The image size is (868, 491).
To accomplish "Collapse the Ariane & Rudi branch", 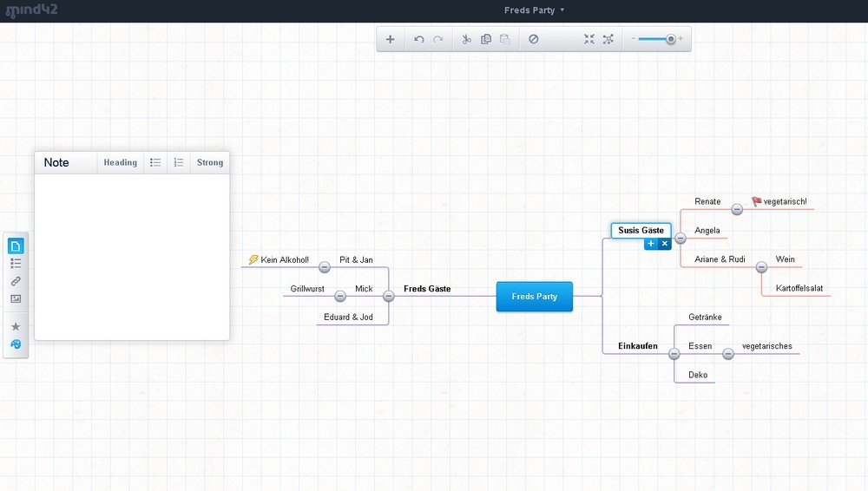I will 761,267.
